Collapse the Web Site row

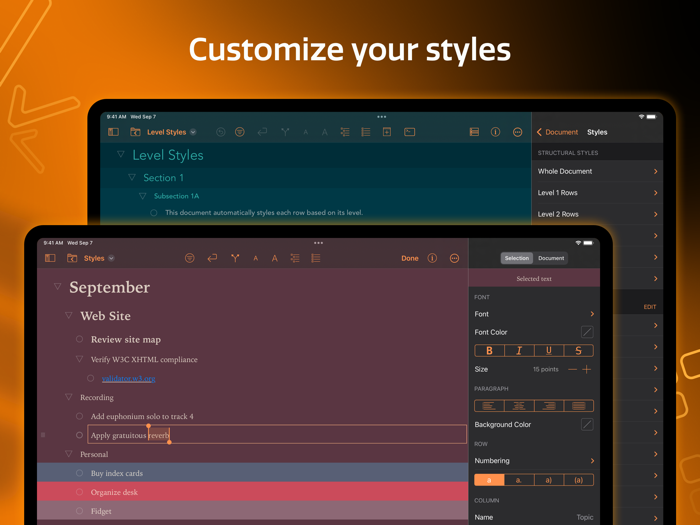68,315
